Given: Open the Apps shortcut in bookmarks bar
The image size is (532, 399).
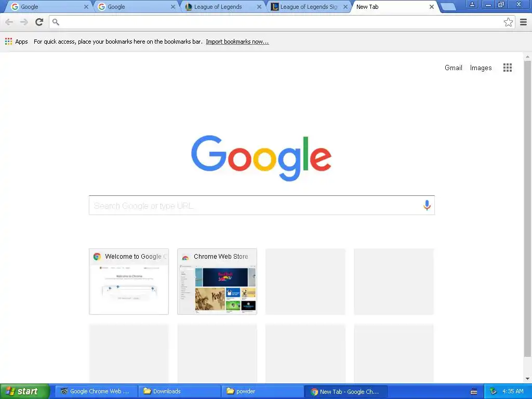Looking at the screenshot, I should 16,42.
